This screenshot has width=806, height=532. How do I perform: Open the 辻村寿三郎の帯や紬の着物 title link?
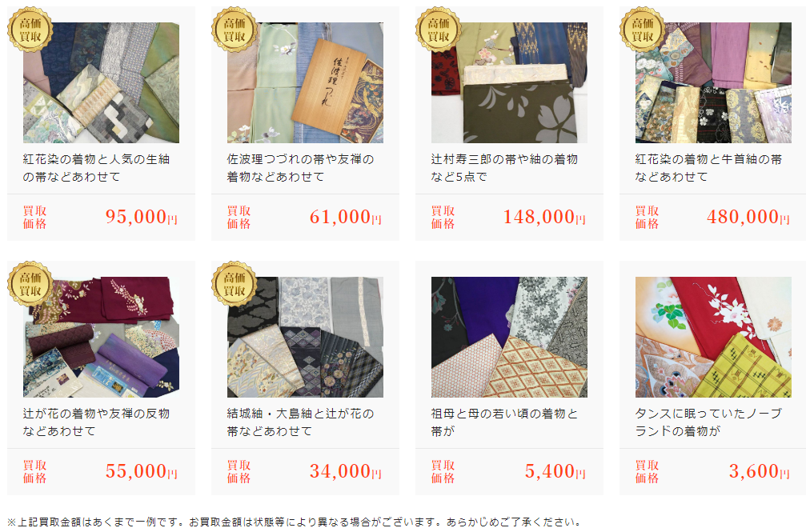505,168
